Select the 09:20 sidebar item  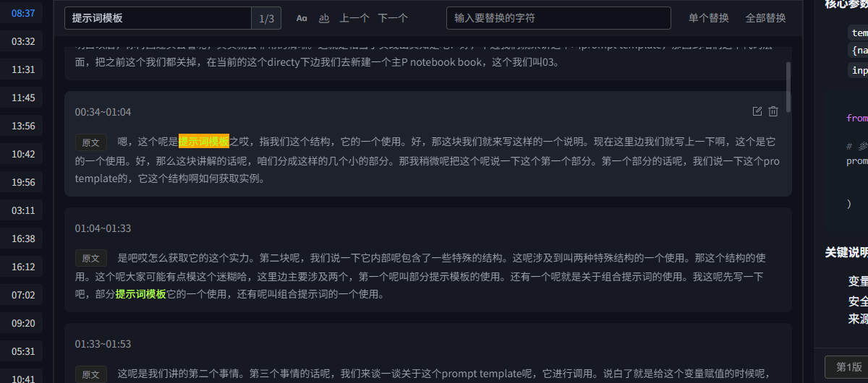(x=23, y=323)
